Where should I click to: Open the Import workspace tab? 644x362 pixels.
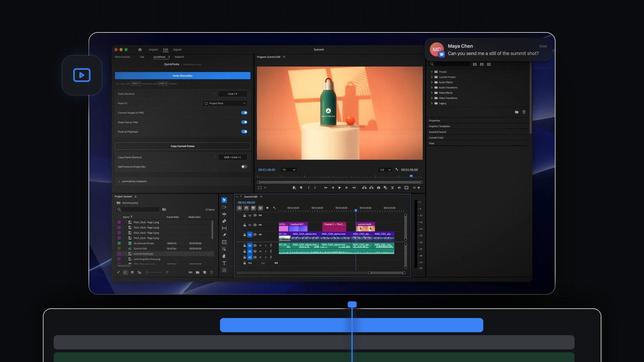(153, 49)
